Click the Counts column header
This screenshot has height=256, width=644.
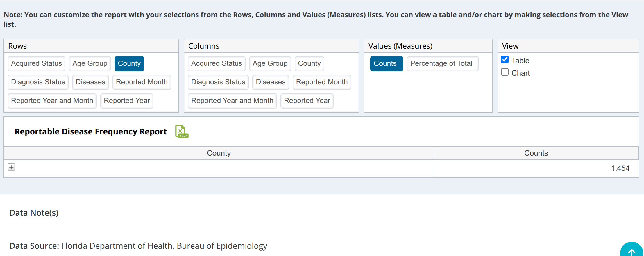click(x=536, y=153)
